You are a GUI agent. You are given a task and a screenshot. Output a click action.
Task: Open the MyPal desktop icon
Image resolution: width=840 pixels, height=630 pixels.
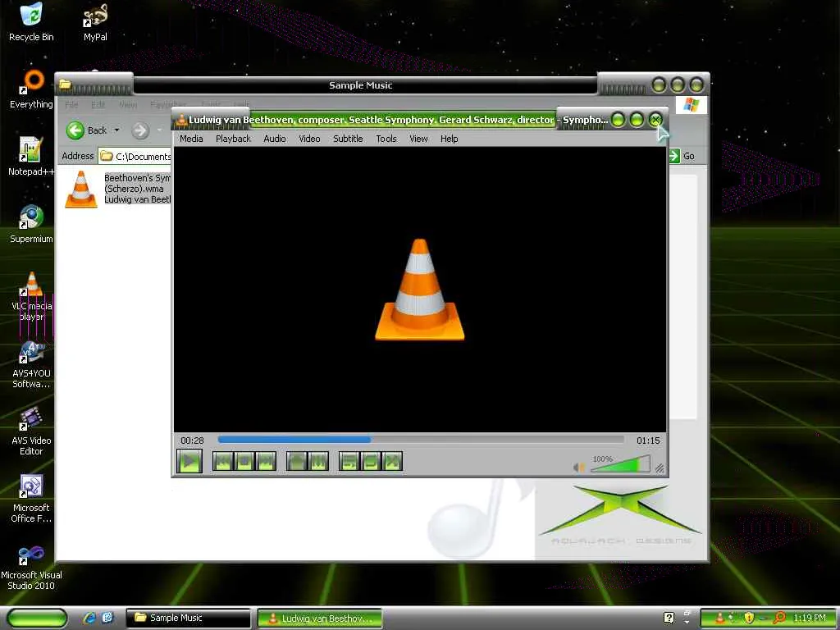coord(95,22)
